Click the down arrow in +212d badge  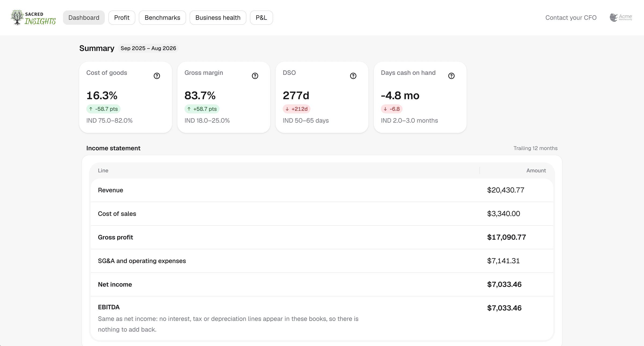coord(287,109)
